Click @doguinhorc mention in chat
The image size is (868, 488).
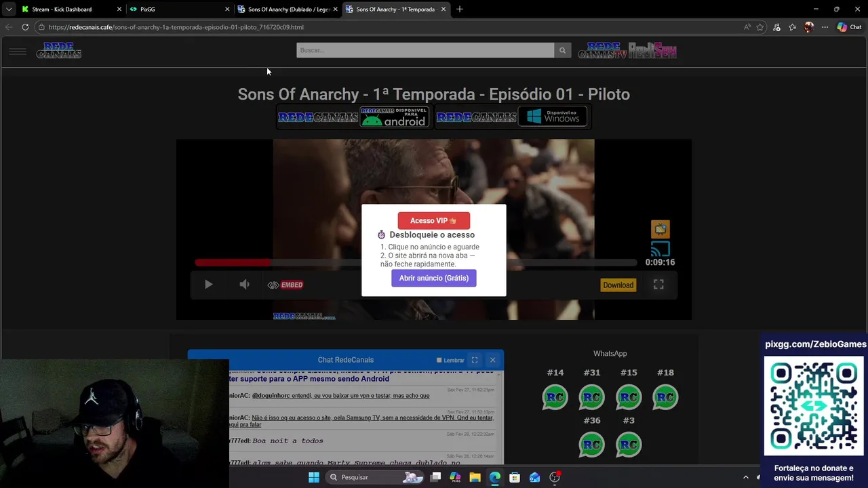point(271,396)
